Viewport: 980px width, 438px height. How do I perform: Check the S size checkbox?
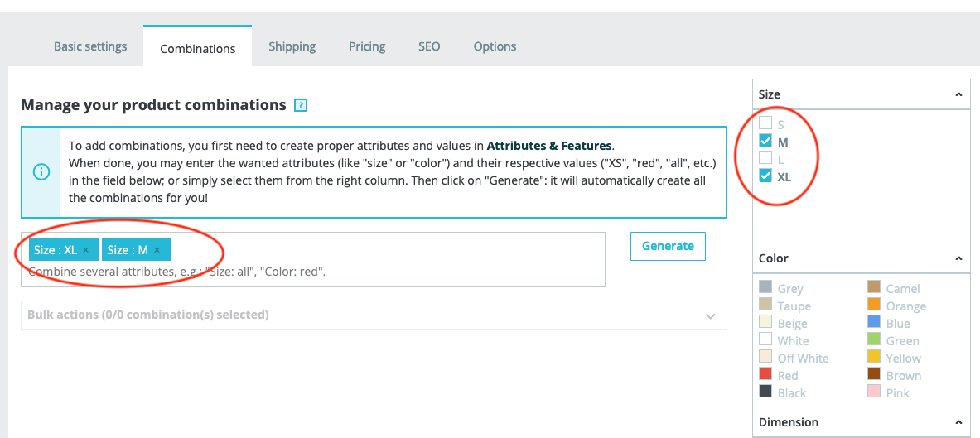coord(765,123)
